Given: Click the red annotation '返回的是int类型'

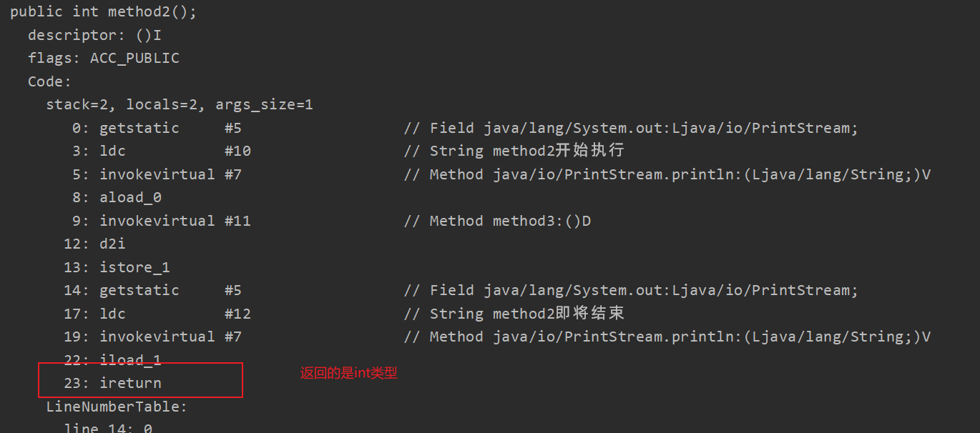Looking at the screenshot, I should pyautogui.click(x=348, y=373).
